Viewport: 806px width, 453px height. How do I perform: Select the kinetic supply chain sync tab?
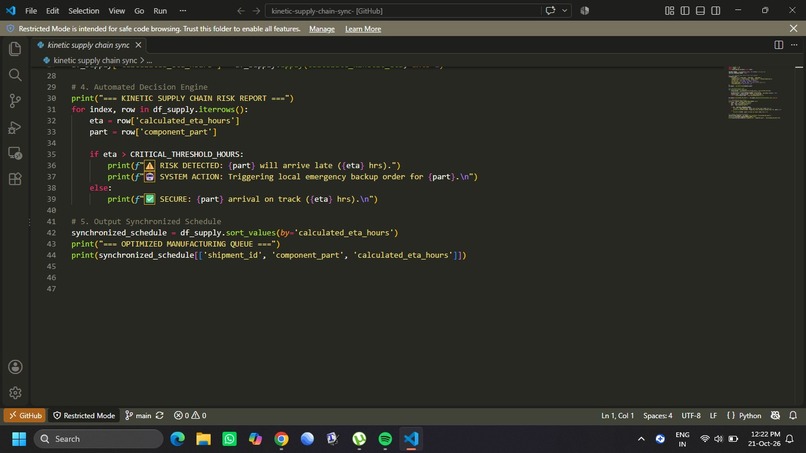88,45
